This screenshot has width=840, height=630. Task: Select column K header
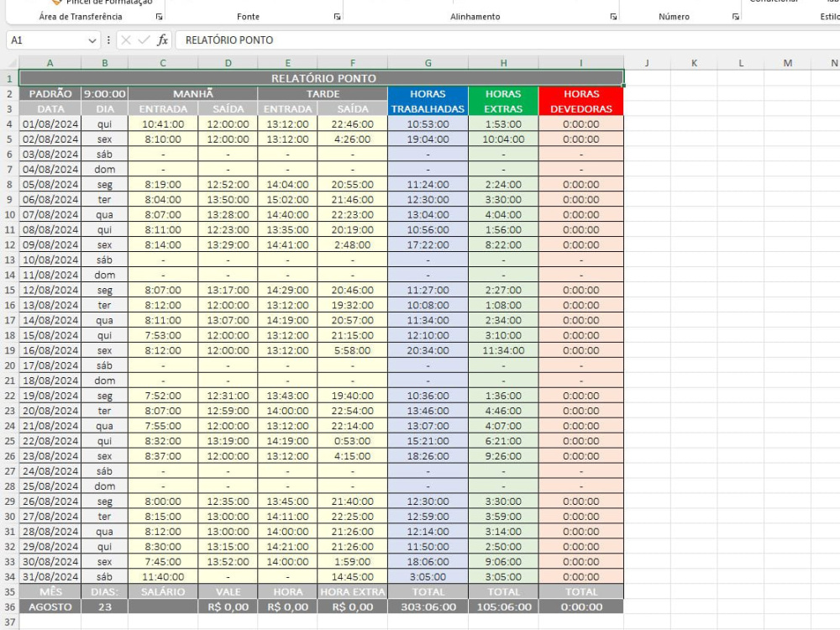coord(694,63)
